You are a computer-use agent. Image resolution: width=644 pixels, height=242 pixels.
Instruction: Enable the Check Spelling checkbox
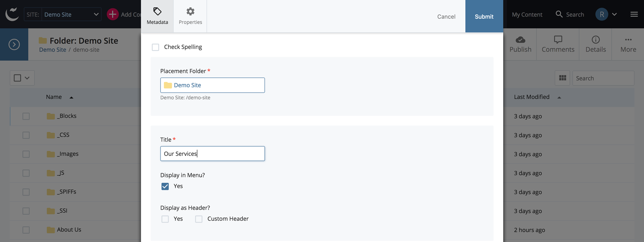(155, 47)
